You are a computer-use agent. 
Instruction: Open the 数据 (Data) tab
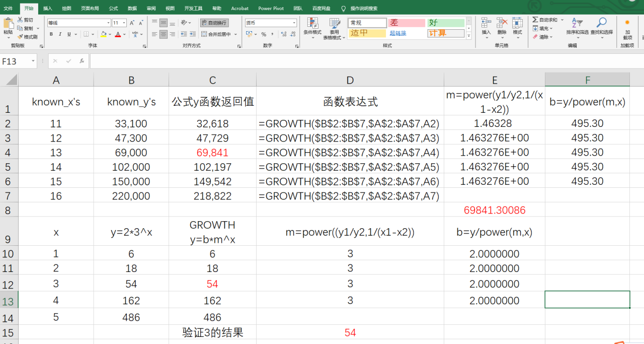tap(132, 9)
